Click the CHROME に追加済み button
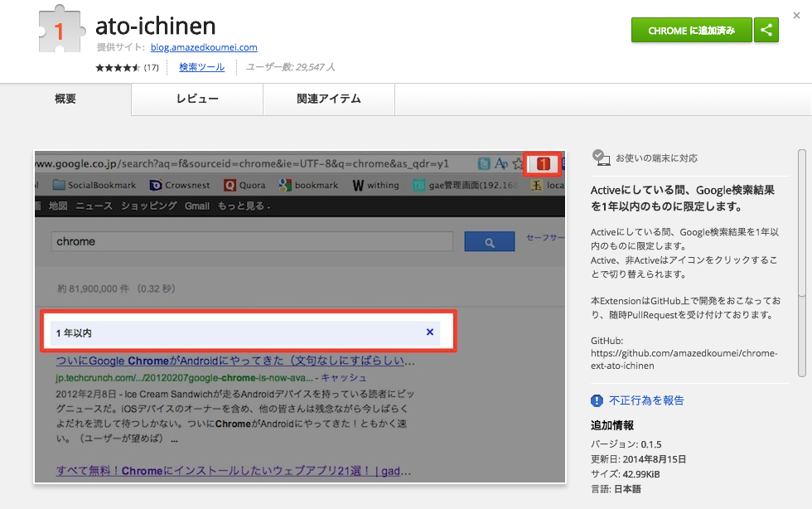 click(691, 30)
